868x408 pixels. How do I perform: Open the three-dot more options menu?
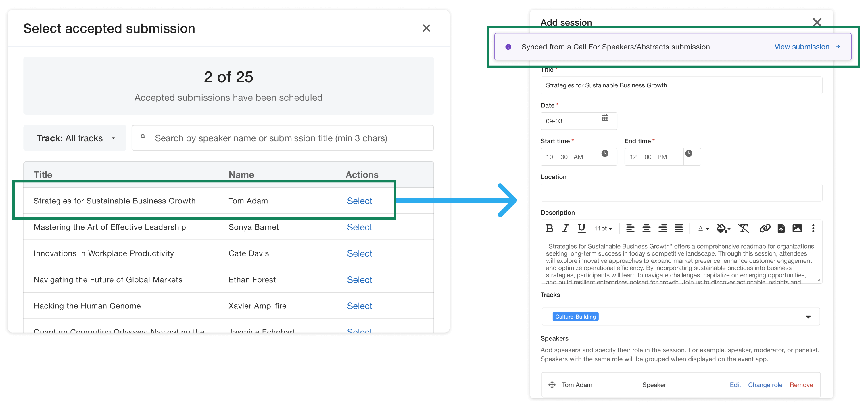point(813,229)
